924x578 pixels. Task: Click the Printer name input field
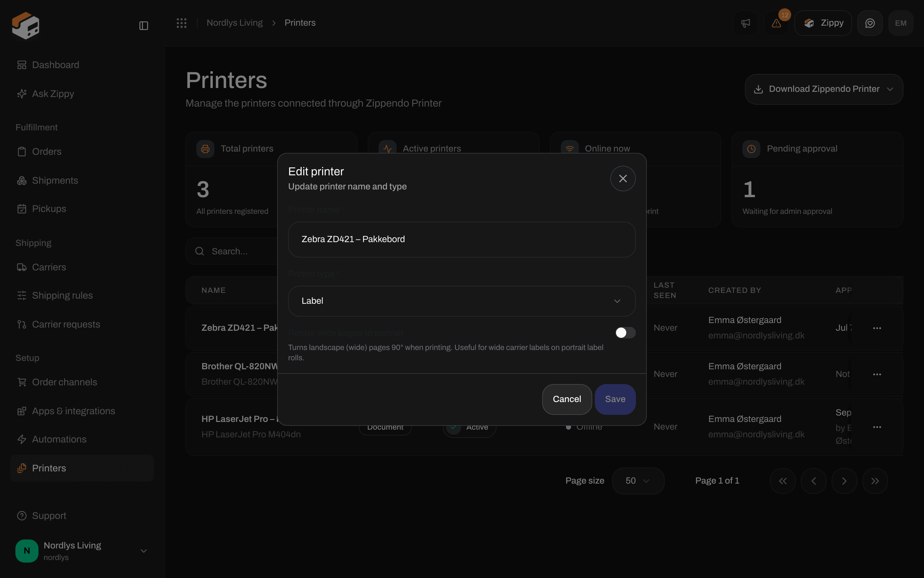[x=462, y=239]
